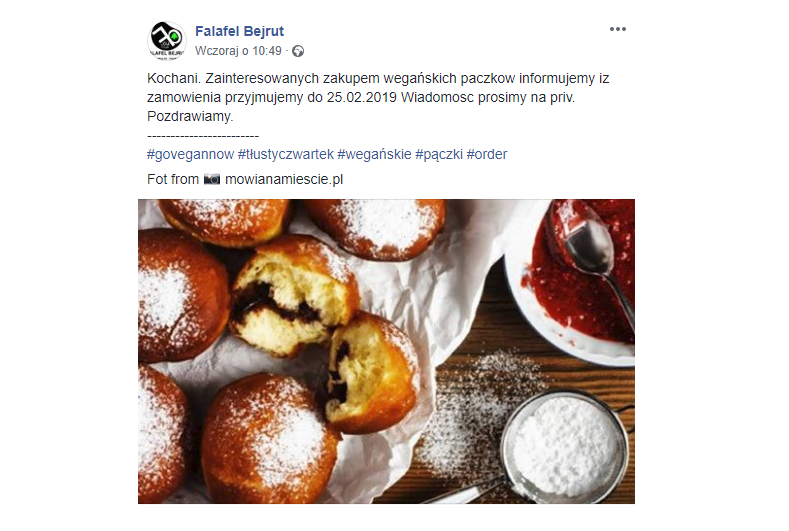Image resolution: width=789 pixels, height=531 pixels.
Task: Click the globe public-visibility icon
Action: point(298,51)
